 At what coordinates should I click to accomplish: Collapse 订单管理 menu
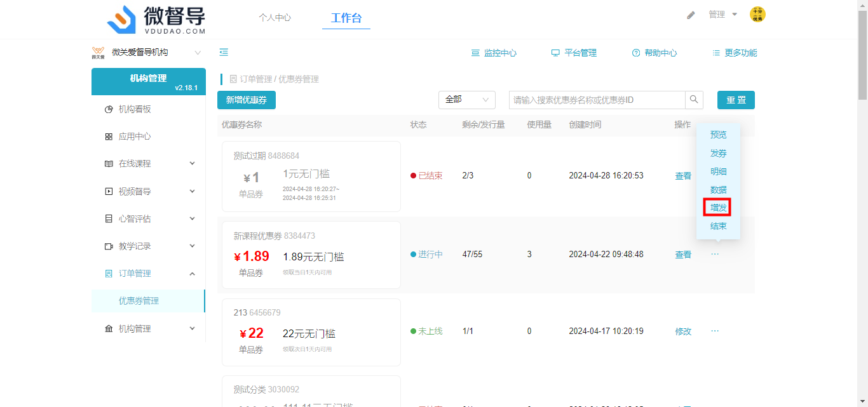tap(149, 273)
